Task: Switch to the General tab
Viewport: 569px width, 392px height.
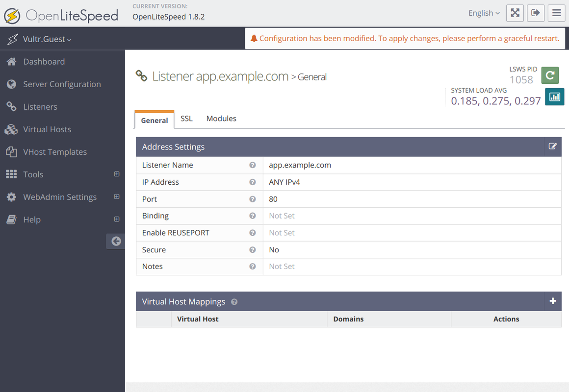Action: point(154,120)
